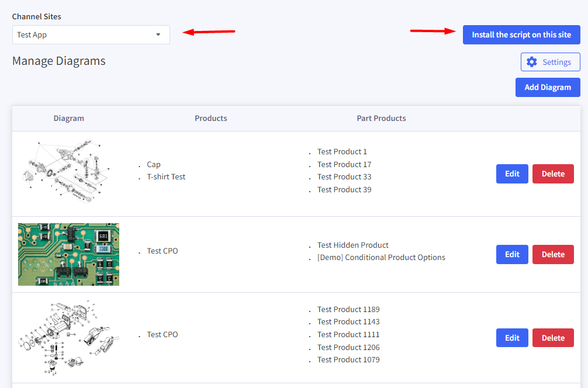588x388 pixels.
Task: Delete the Cap and T-shirt Test diagram
Action: tap(553, 174)
